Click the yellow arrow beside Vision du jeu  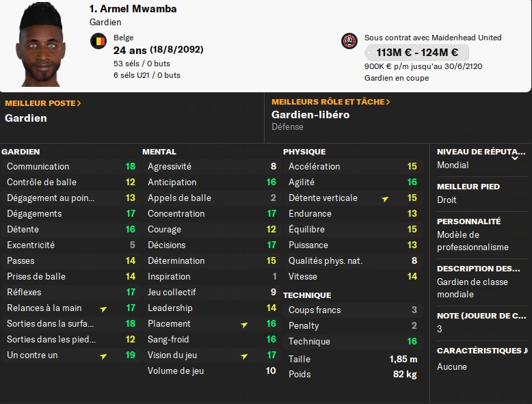(x=244, y=355)
